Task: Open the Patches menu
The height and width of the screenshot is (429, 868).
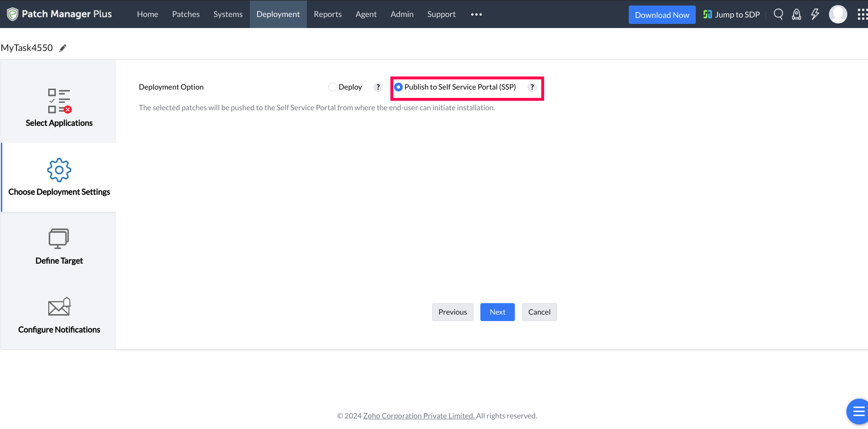Action: [186, 14]
